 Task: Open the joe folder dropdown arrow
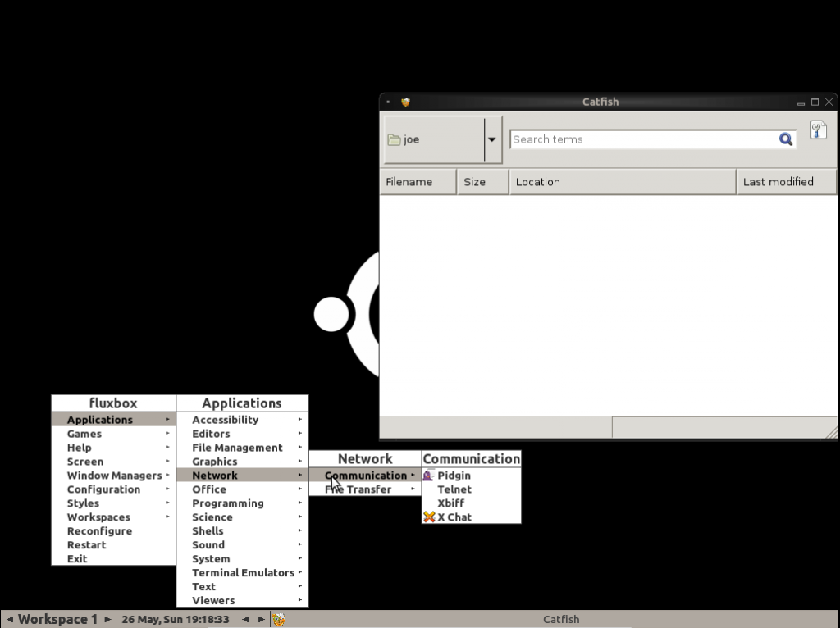click(x=491, y=139)
